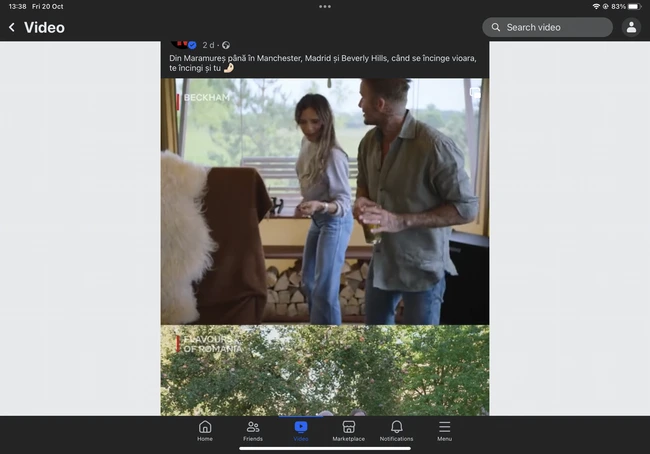This screenshot has width=650, height=454.
Task: Select the Video tab
Action: (301, 431)
